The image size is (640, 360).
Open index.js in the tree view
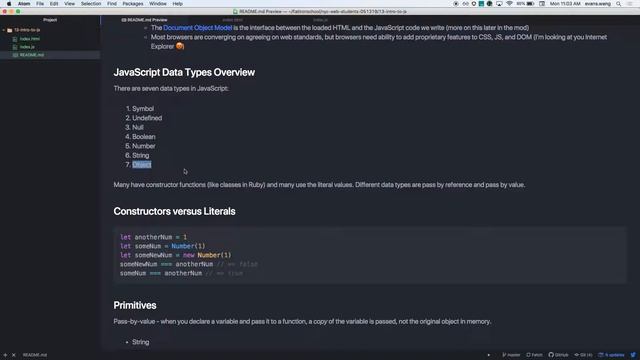[27, 47]
